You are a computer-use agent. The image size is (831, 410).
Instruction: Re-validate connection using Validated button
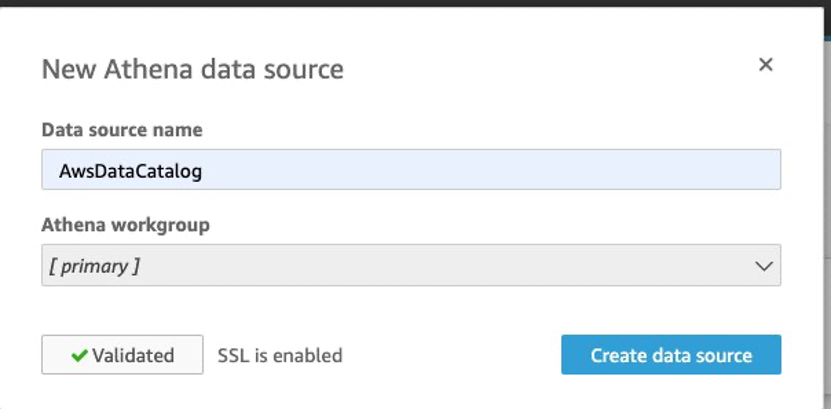tap(122, 355)
